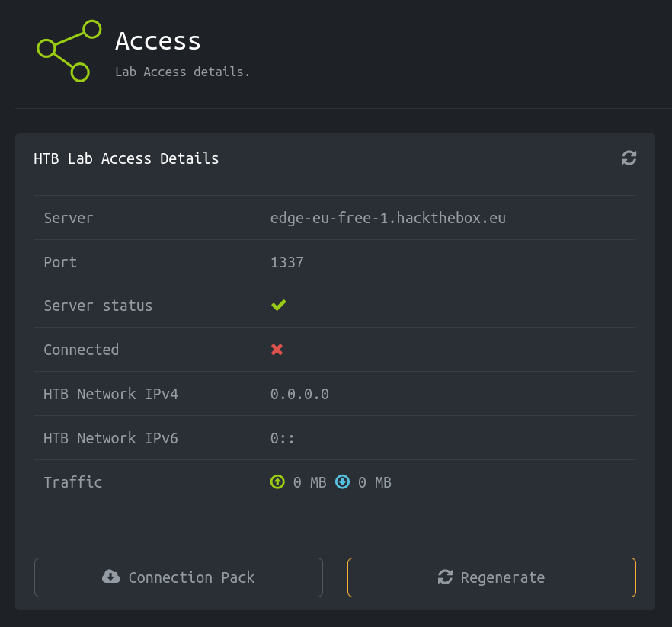Select the IPv6 value 0::
The image size is (672, 627).
[x=282, y=438]
